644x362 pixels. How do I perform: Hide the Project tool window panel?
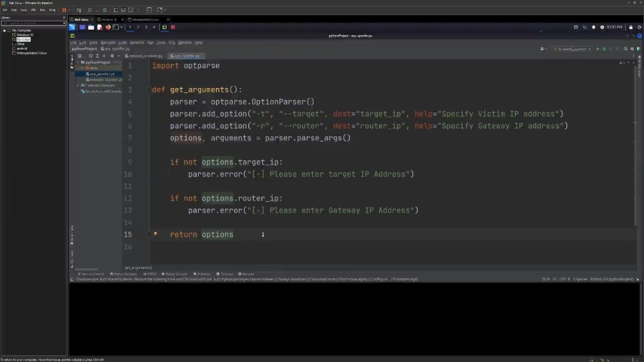[x=118, y=56]
